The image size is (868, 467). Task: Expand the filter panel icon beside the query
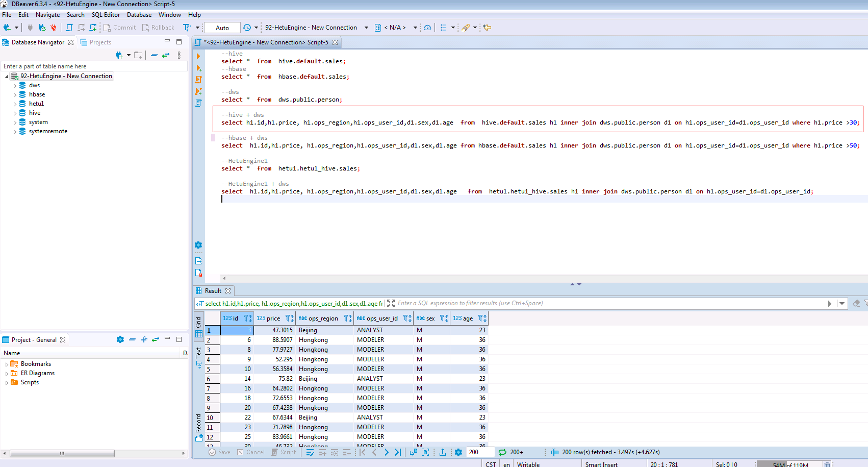391,304
